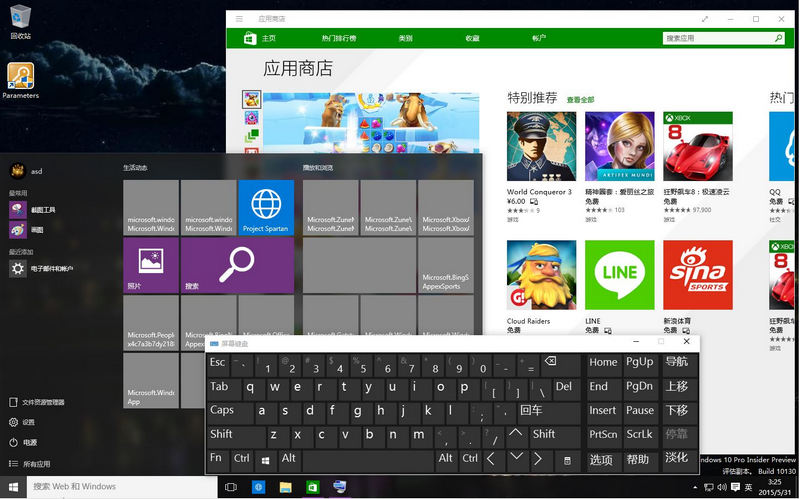Screen dimensions: 800x499
Task: Click the network icon in the system tray
Action: [709, 487]
